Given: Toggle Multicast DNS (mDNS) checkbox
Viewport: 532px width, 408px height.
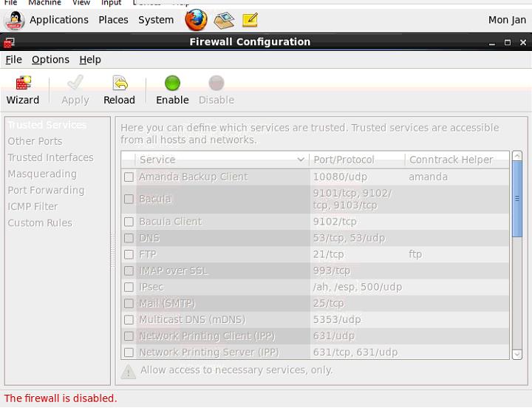Looking at the screenshot, I should click(129, 319).
